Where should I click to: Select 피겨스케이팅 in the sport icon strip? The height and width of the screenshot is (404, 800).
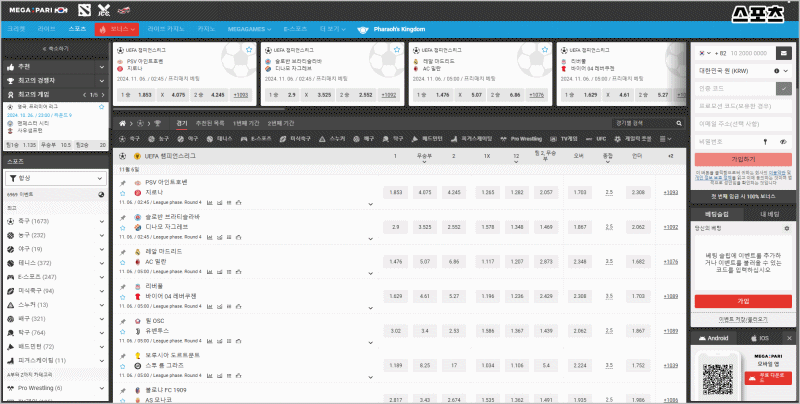(x=472, y=139)
